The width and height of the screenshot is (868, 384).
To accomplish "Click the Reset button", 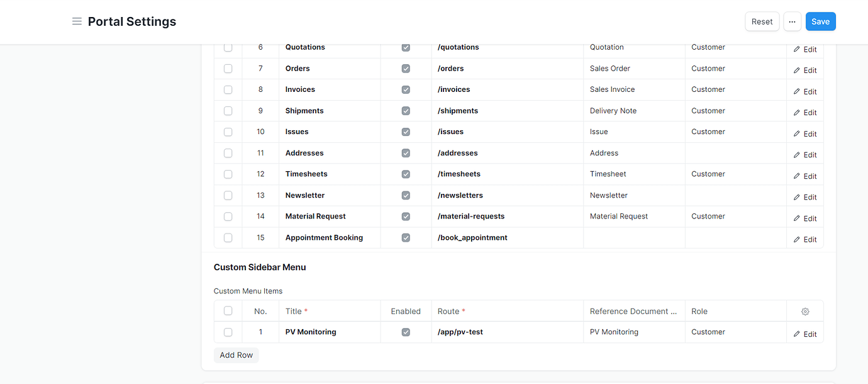I will (x=762, y=21).
